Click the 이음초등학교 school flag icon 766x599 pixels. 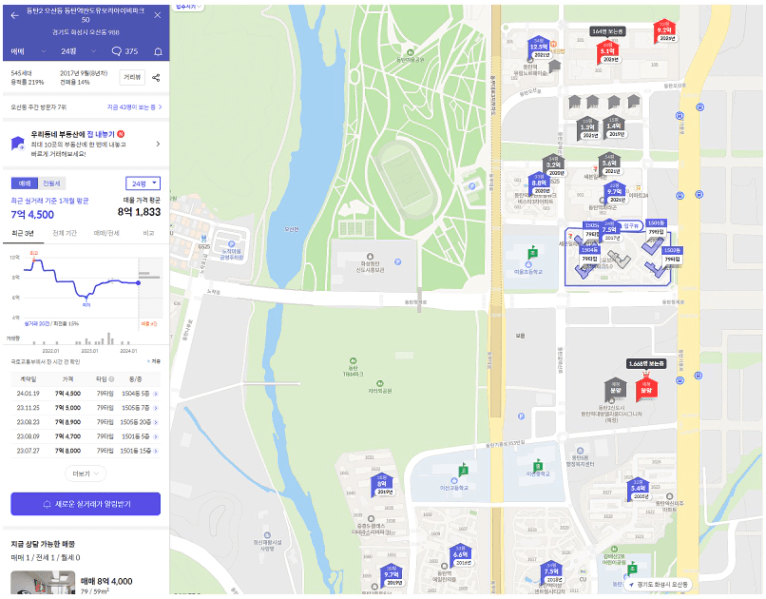[532, 253]
